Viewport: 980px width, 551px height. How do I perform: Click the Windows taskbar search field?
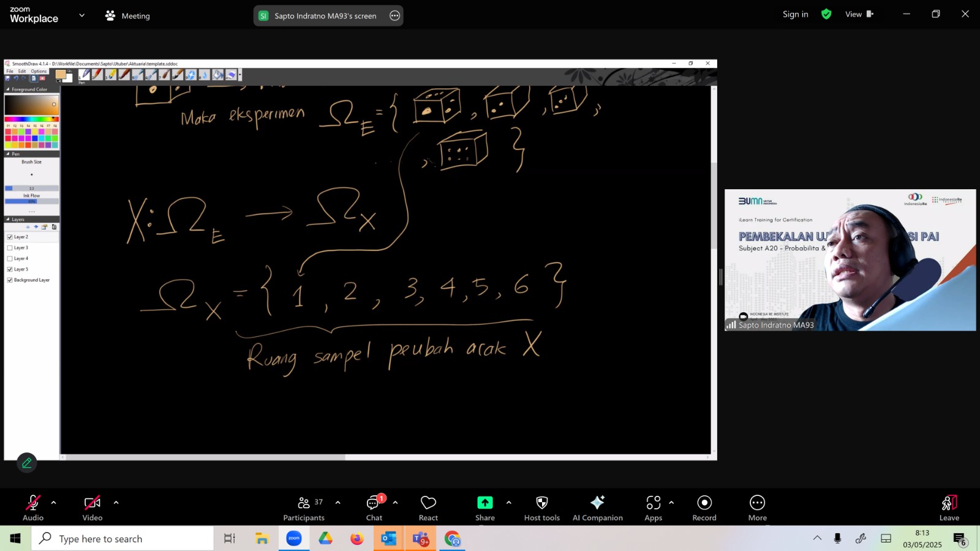click(123, 539)
